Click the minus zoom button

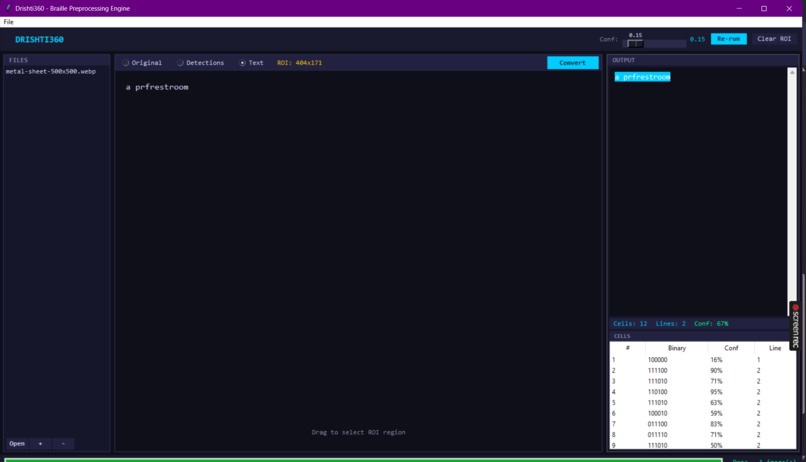[63, 443]
